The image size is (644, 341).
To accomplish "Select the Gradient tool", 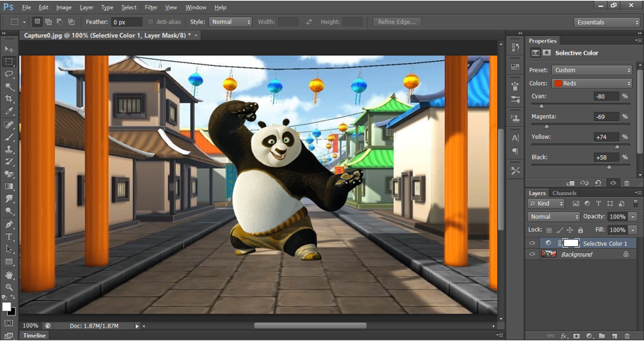I will pyautogui.click(x=9, y=186).
